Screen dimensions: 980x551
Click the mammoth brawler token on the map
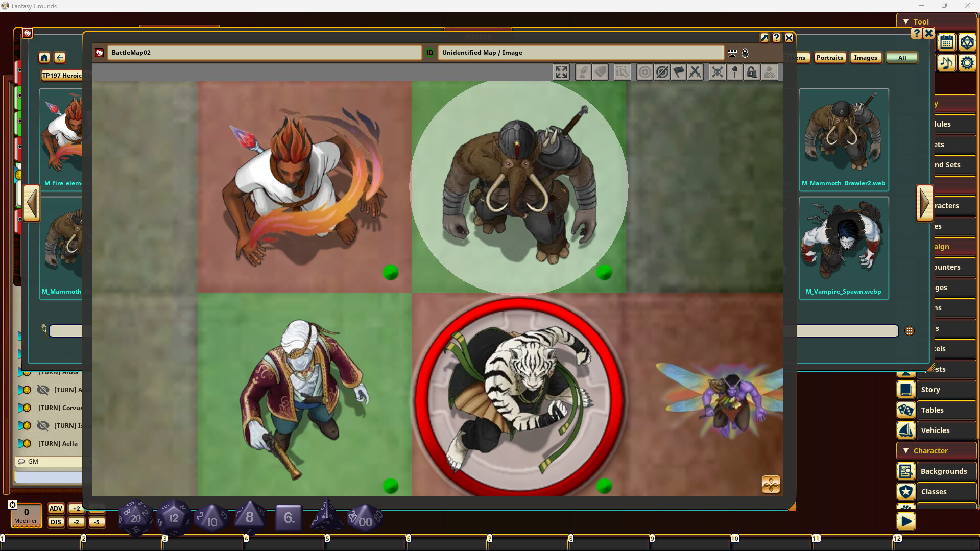tap(519, 186)
